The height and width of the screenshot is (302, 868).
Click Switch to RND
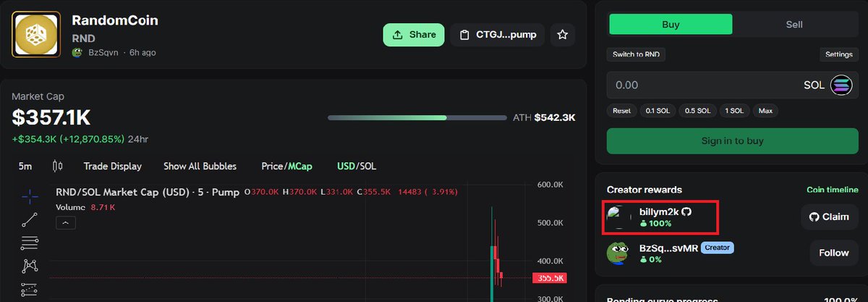click(x=636, y=54)
